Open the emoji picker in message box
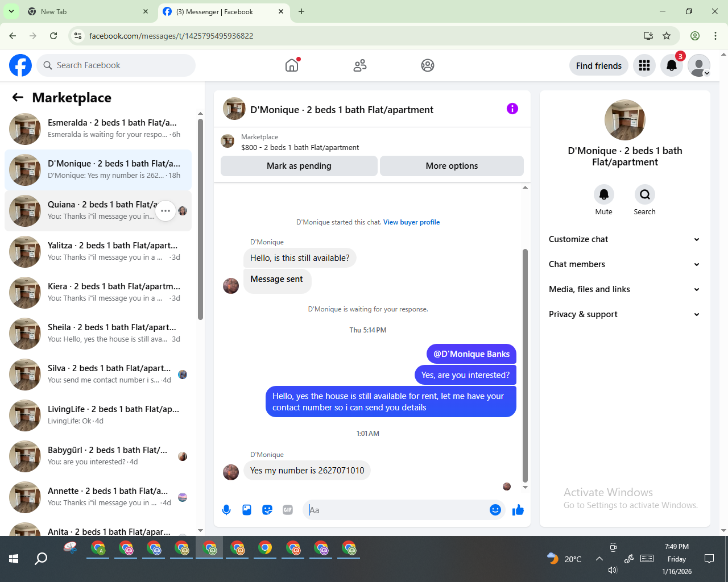728x582 pixels. (495, 510)
